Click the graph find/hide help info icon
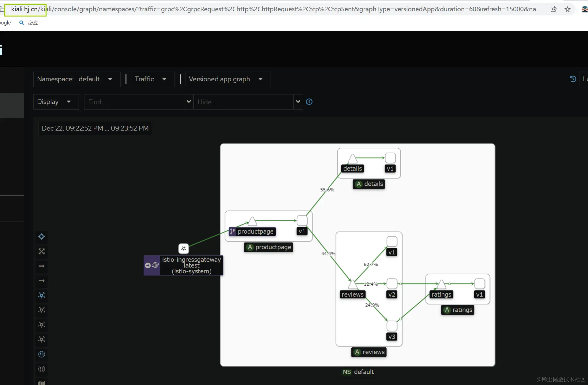The height and width of the screenshot is (385, 588). [x=309, y=102]
